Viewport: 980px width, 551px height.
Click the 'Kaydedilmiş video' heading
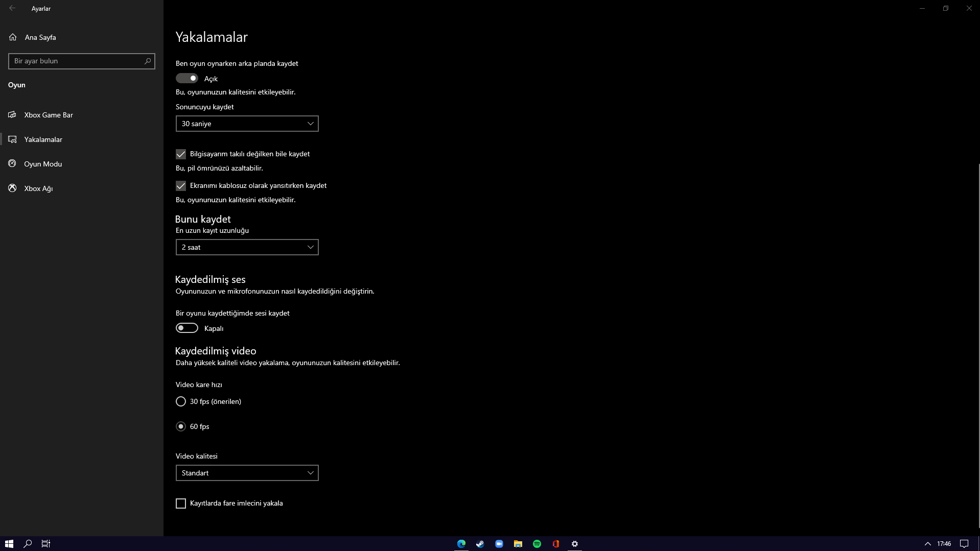click(x=216, y=351)
